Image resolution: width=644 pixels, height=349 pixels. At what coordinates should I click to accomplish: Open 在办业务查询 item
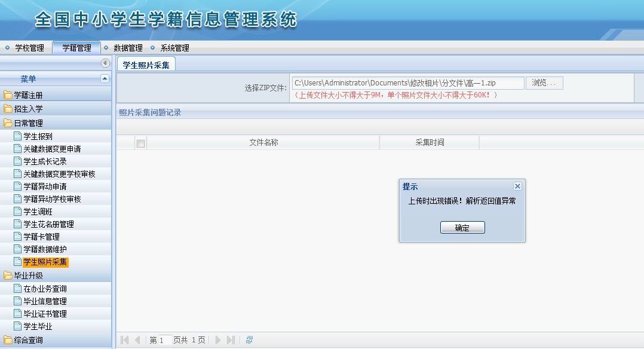(x=45, y=289)
